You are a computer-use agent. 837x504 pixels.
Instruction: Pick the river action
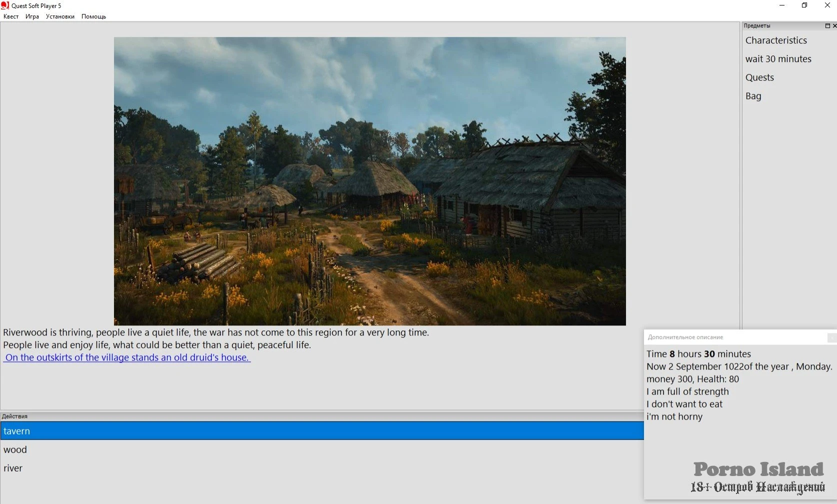[13, 468]
